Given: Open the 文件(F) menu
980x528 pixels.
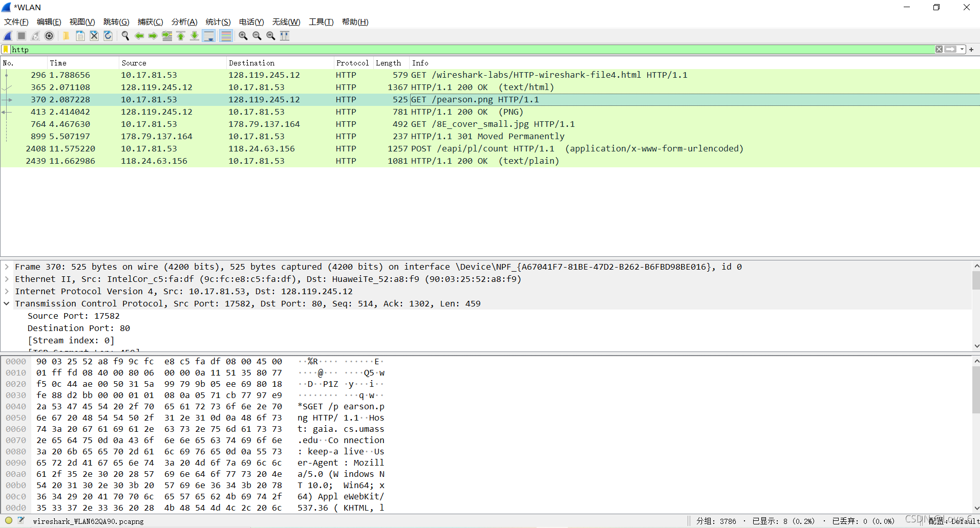Looking at the screenshot, I should [x=16, y=22].
